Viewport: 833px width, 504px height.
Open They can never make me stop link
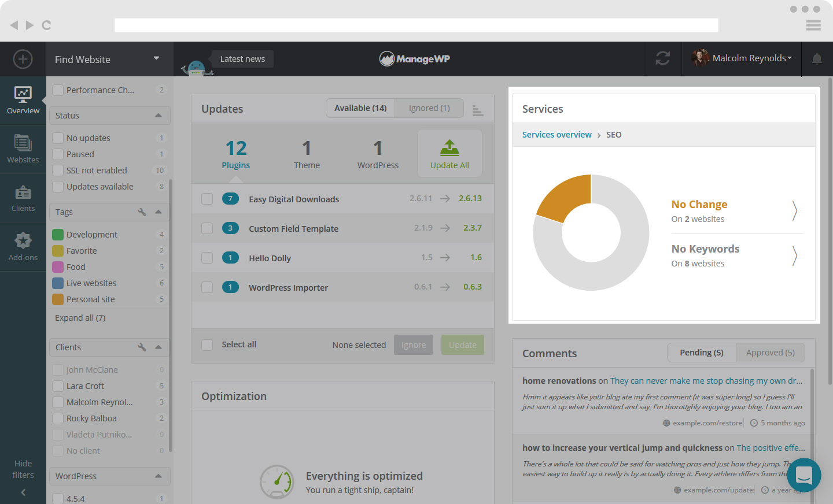pos(706,381)
